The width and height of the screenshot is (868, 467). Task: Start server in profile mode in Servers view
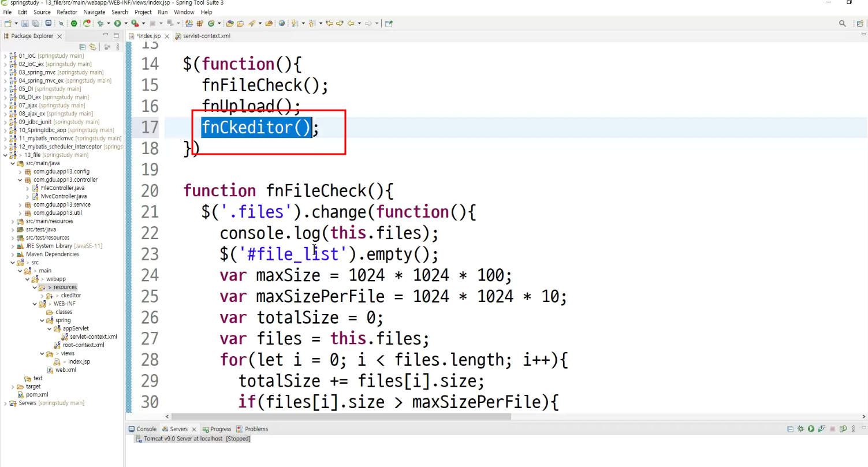click(822, 429)
